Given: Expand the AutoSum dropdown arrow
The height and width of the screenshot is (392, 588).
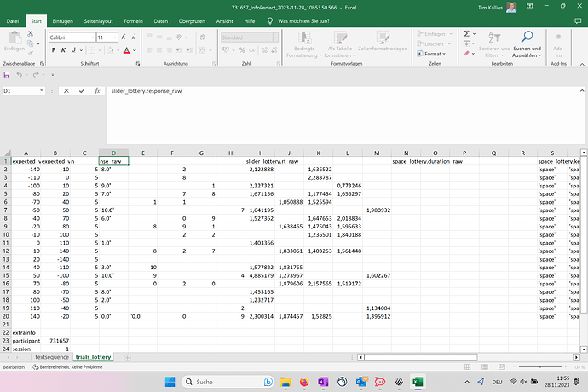Looking at the screenshot, I should (475, 34).
